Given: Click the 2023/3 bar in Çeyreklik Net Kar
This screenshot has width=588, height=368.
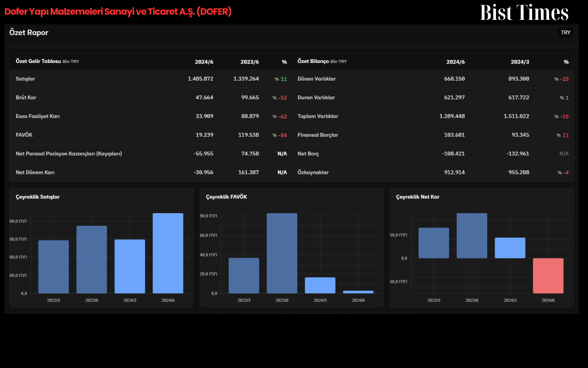Looking at the screenshot, I should pyautogui.click(x=434, y=243).
